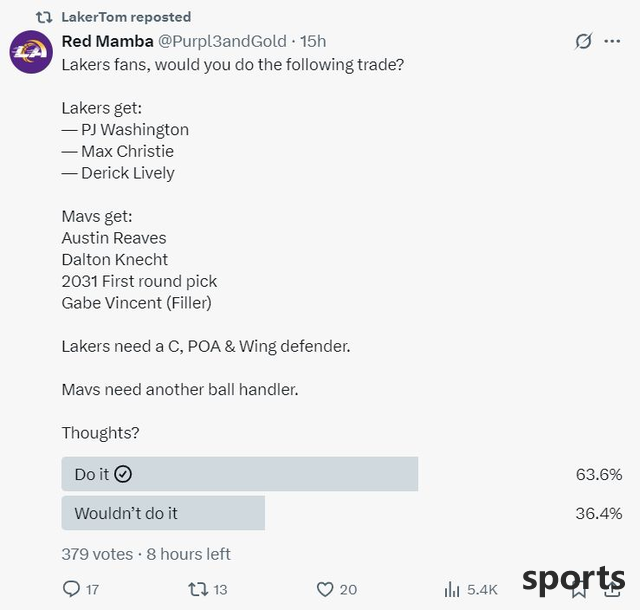Click the 379 votes count text
This screenshot has height=610, width=640.
(97, 554)
